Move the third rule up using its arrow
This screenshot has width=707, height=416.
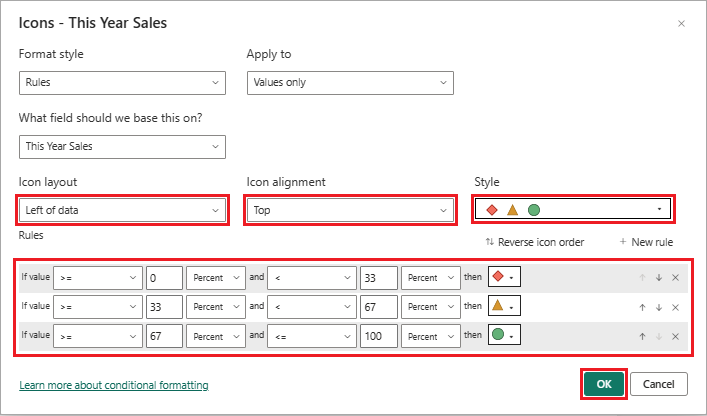pyautogui.click(x=643, y=334)
